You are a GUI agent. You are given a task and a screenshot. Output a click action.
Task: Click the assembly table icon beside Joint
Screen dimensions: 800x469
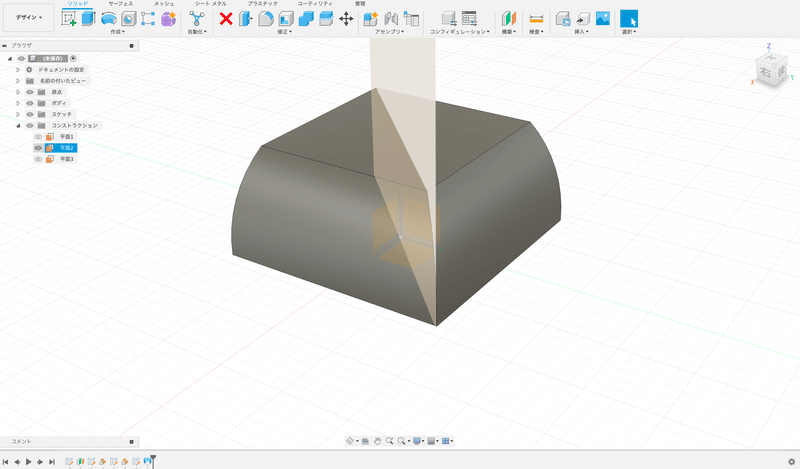411,19
